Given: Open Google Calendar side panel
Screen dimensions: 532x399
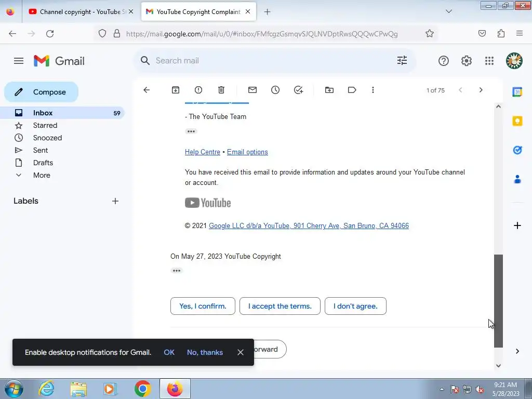Looking at the screenshot, I should click(517, 92).
